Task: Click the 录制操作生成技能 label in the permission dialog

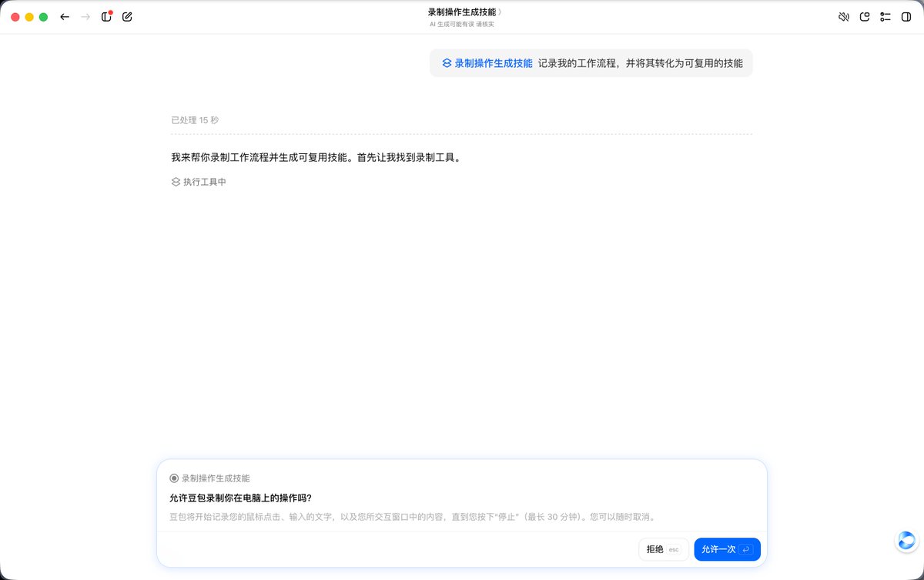Action: pyautogui.click(x=210, y=478)
